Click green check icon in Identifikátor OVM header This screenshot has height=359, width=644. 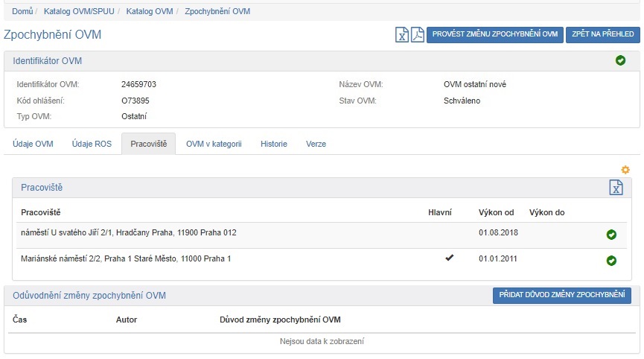pos(621,60)
